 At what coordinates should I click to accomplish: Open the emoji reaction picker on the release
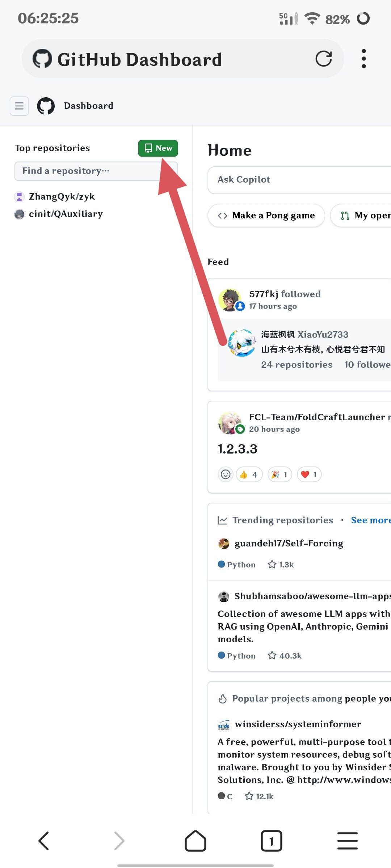(225, 474)
